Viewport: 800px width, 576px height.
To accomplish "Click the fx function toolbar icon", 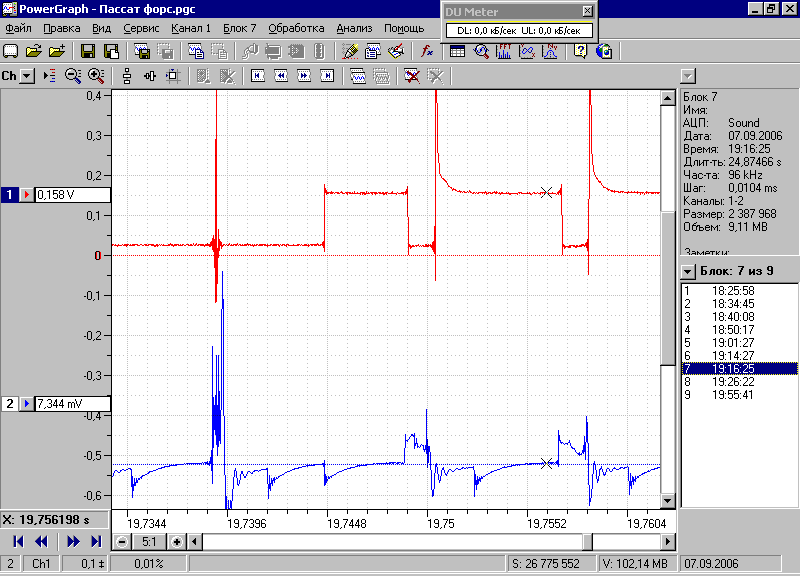I will pyautogui.click(x=427, y=51).
